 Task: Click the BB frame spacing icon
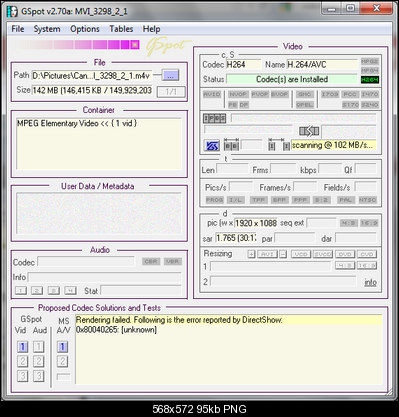pyautogui.click(x=231, y=145)
